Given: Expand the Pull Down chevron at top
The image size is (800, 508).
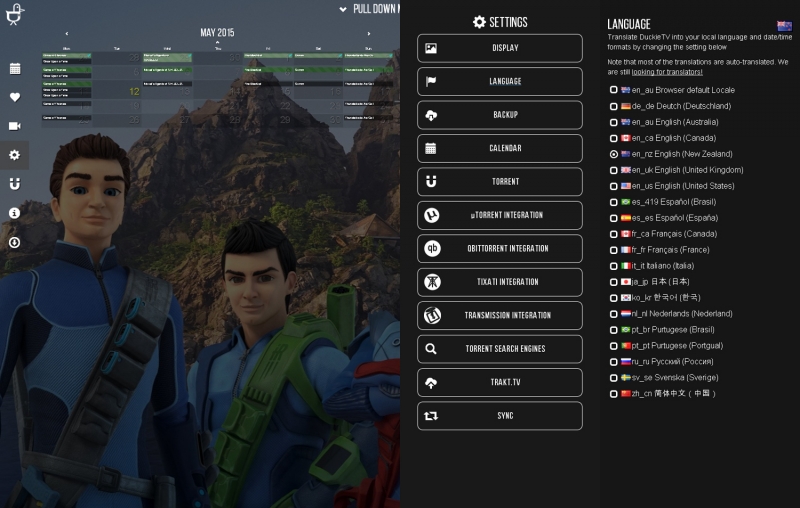Looking at the screenshot, I should [343, 9].
